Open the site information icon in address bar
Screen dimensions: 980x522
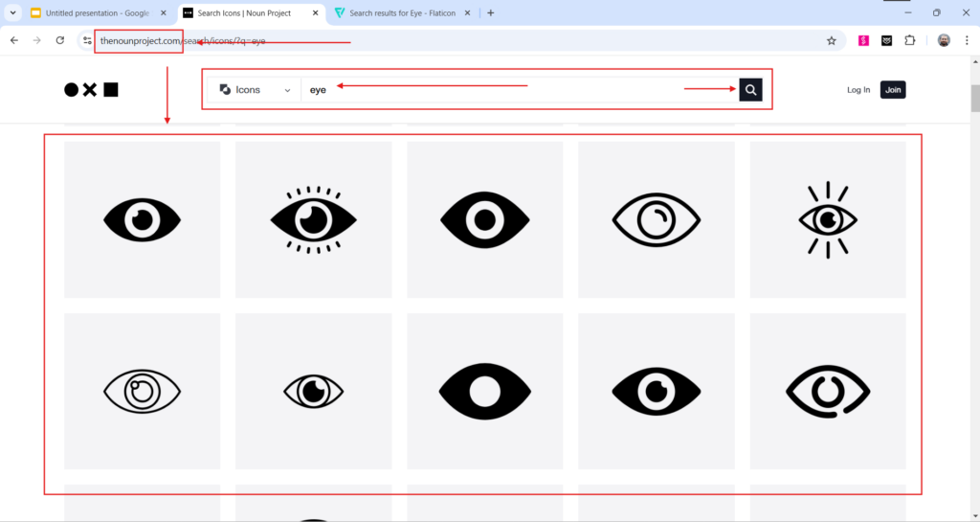coord(87,40)
